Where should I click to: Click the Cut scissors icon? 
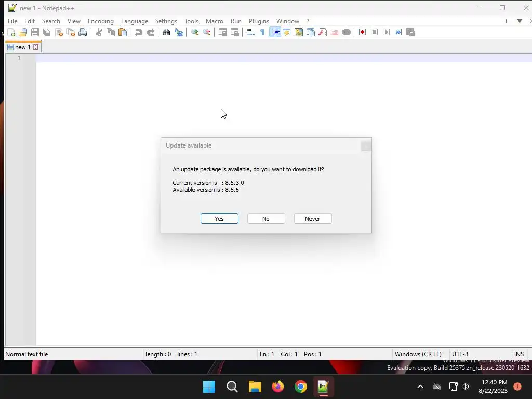coord(98,32)
